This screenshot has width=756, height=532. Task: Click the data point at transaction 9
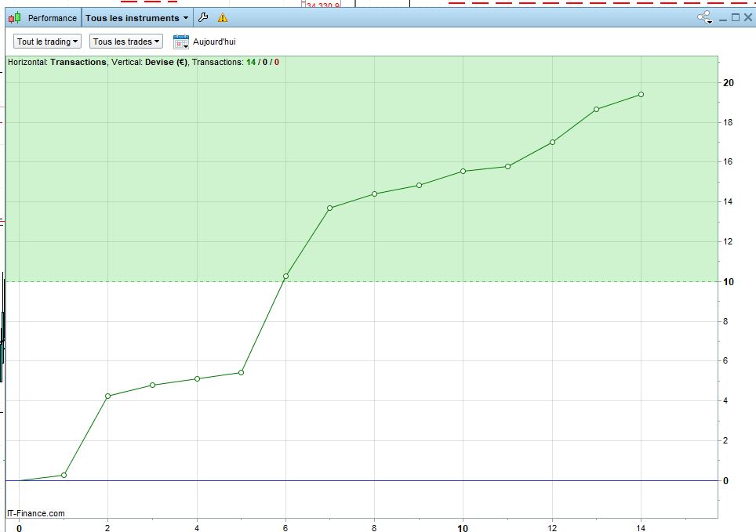(x=419, y=185)
